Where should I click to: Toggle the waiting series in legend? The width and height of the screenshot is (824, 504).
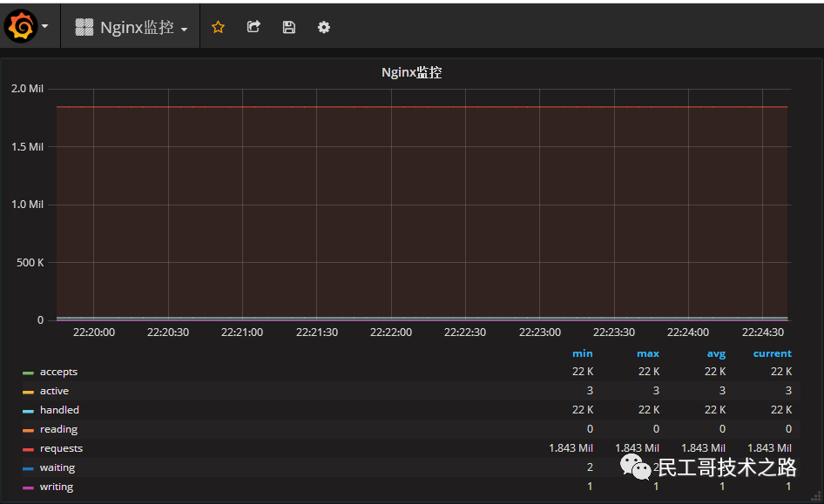pos(57,467)
